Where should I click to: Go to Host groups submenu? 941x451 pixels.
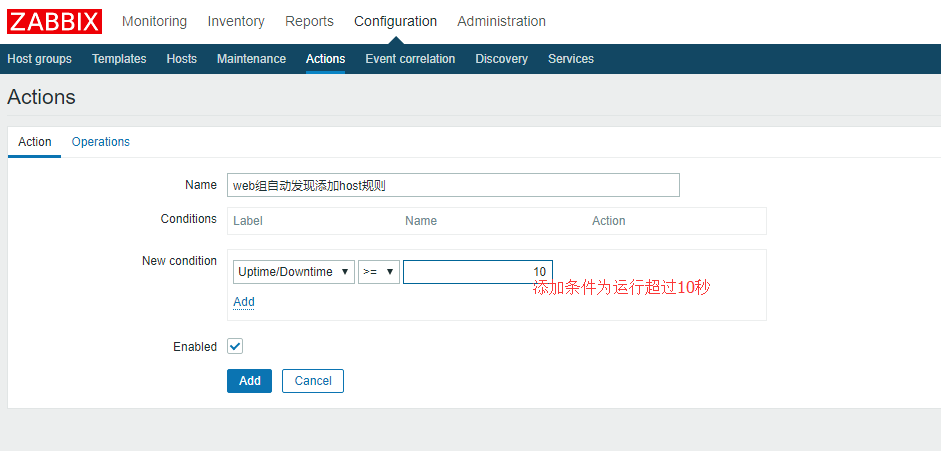click(x=39, y=59)
